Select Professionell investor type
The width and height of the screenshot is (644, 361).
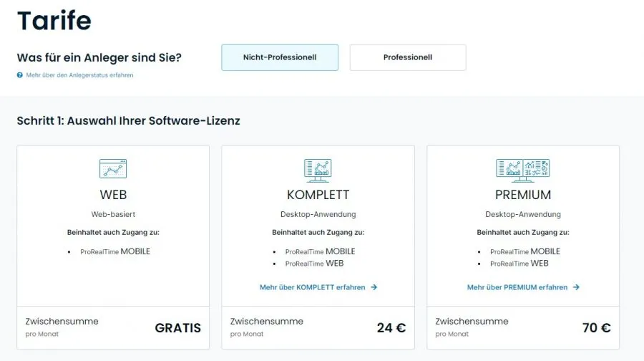point(407,57)
